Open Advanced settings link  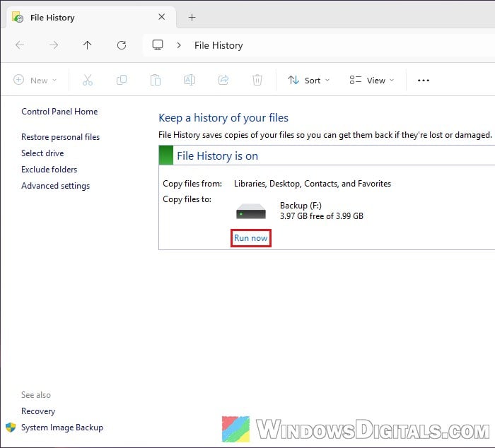click(x=55, y=186)
